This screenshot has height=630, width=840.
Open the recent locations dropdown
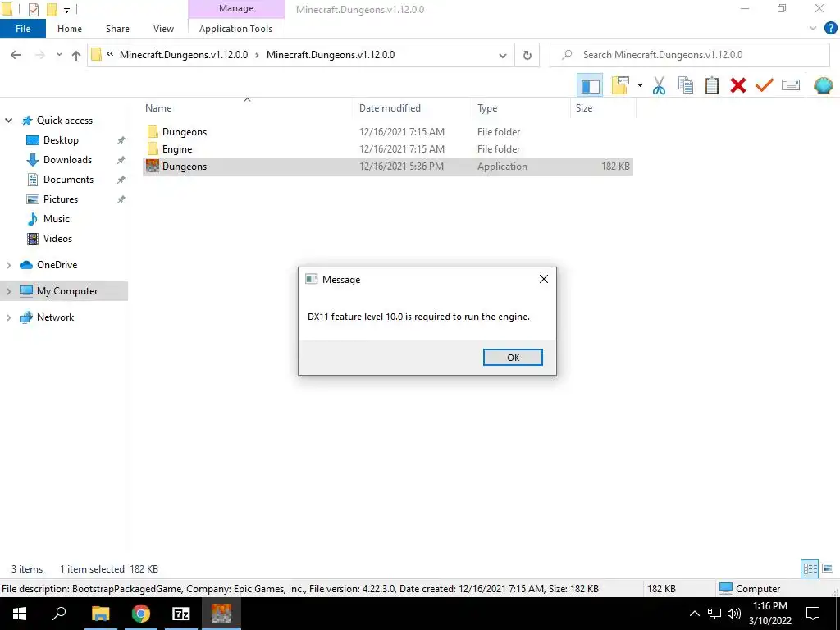[59, 55]
